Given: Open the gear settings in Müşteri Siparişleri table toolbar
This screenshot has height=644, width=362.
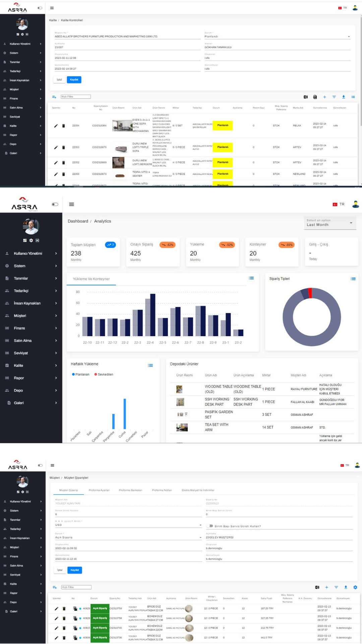Looking at the screenshot, I should (355, 587).
